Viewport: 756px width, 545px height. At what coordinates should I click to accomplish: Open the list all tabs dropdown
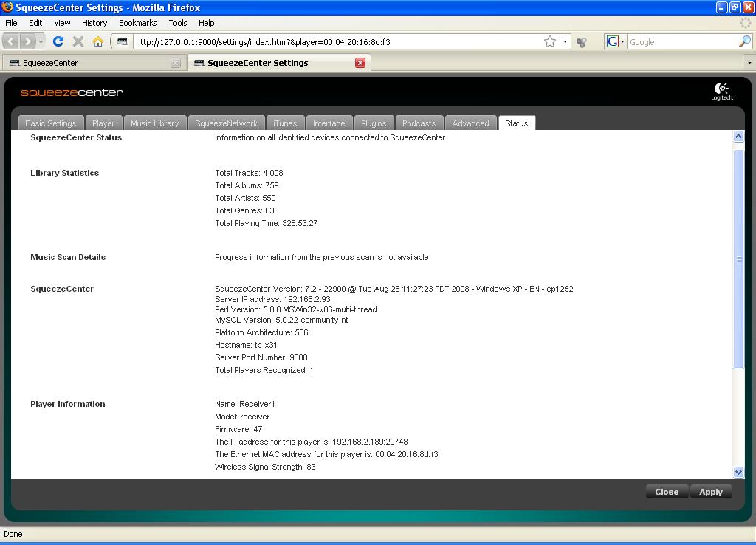(x=749, y=63)
